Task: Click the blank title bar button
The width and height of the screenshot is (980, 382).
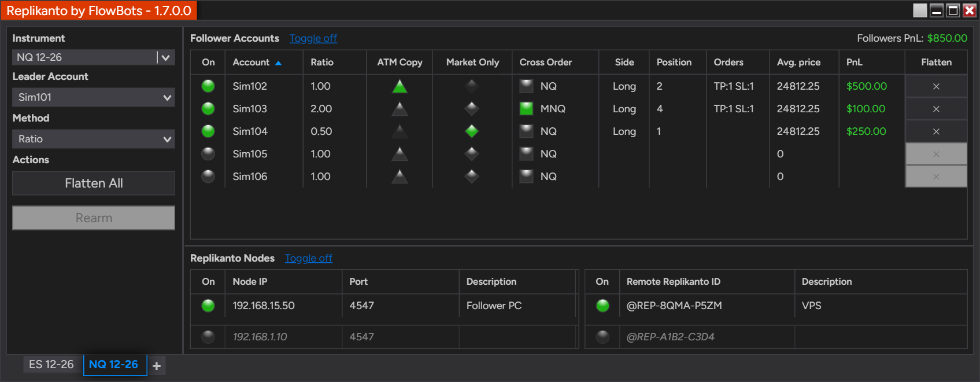Action: (920, 10)
